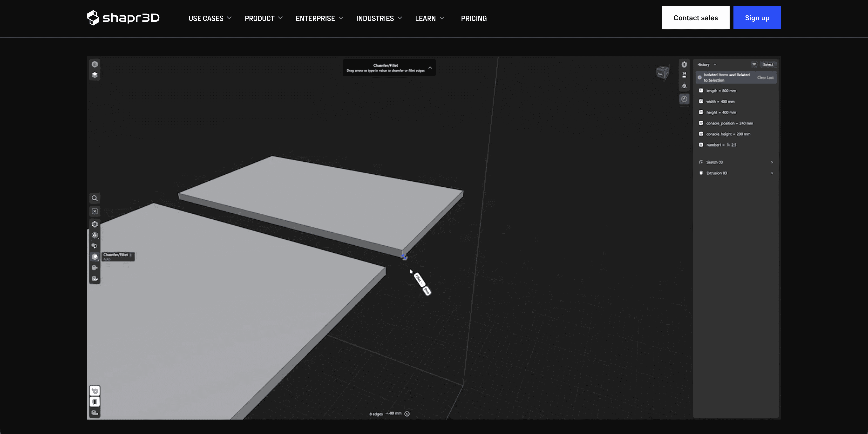This screenshot has width=868, height=434.
Task: Click the snapping magnet icon
Action: click(x=684, y=64)
